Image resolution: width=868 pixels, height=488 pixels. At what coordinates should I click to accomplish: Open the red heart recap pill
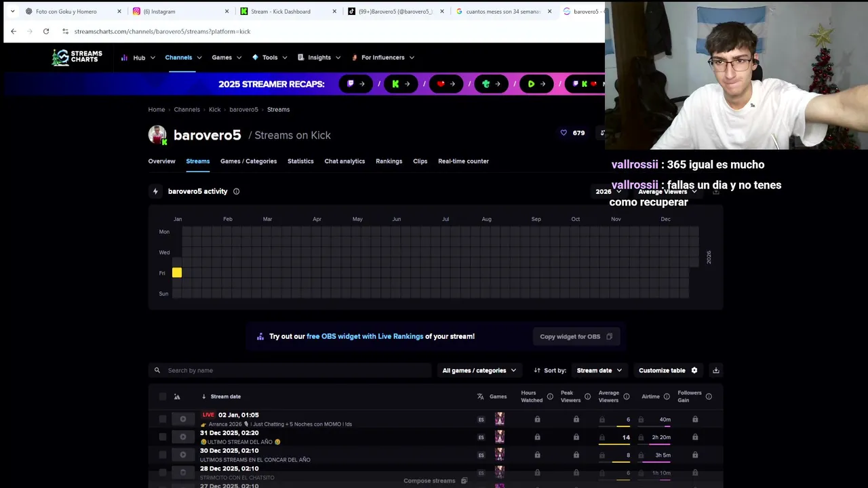tap(446, 84)
